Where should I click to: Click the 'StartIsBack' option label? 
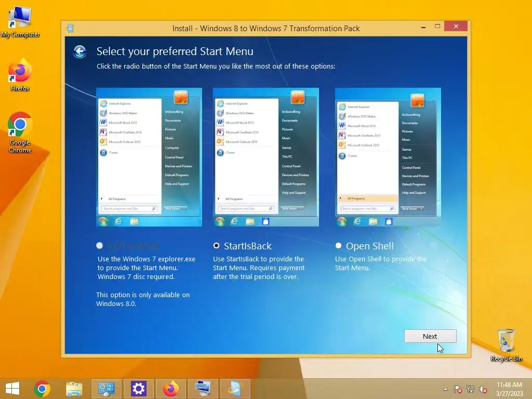point(248,246)
